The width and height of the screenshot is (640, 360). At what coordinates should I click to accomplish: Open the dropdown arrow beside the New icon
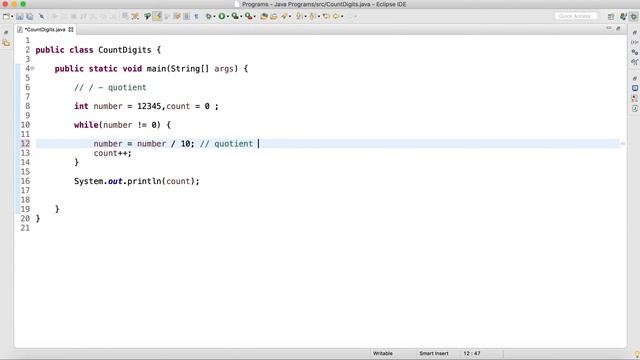(12, 16)
